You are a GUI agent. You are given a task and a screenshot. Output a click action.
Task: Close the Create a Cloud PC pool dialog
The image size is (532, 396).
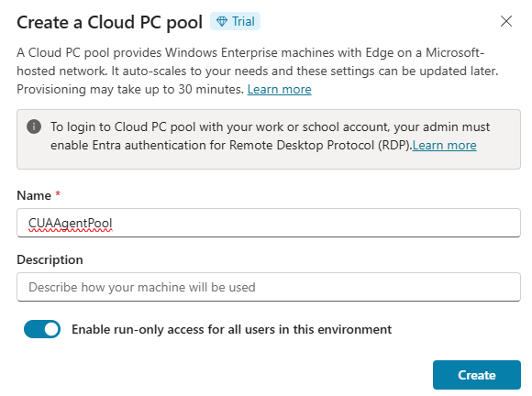(506, 21)
